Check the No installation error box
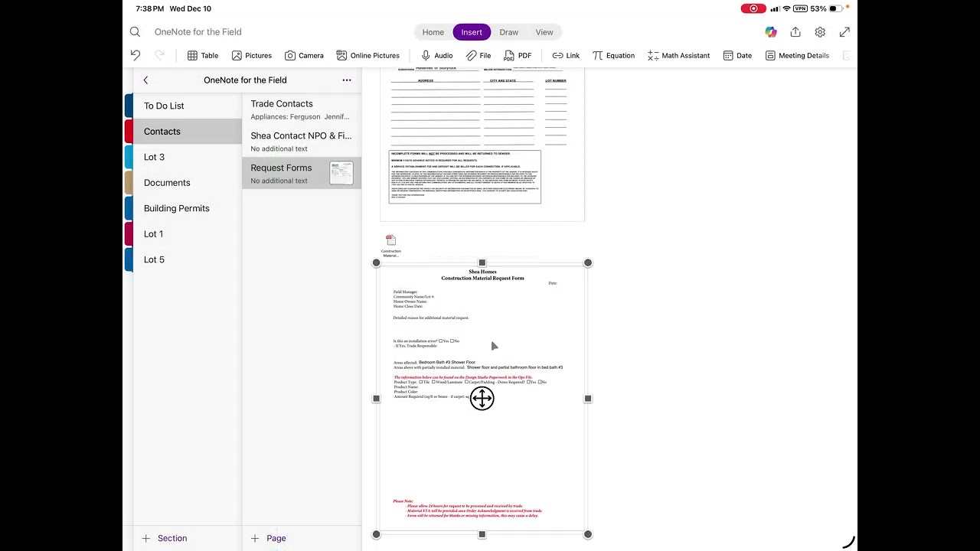Viewport: 980px width, 551px height. click(452, 341)
